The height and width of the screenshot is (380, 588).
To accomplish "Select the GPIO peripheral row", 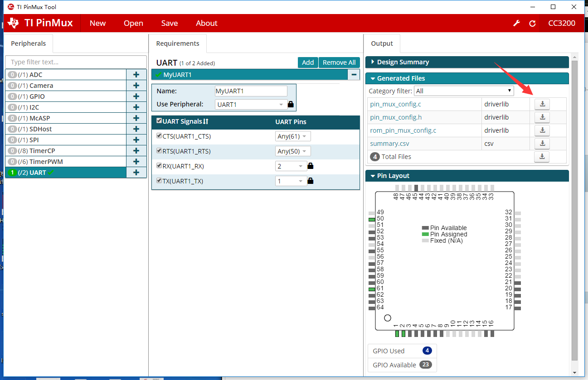I will point(66,96).
